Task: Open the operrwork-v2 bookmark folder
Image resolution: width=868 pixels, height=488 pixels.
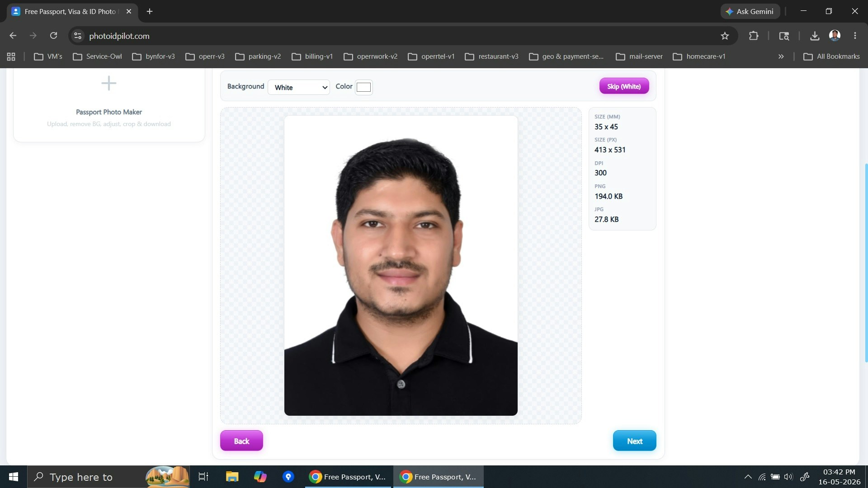Action: point(370,56)
